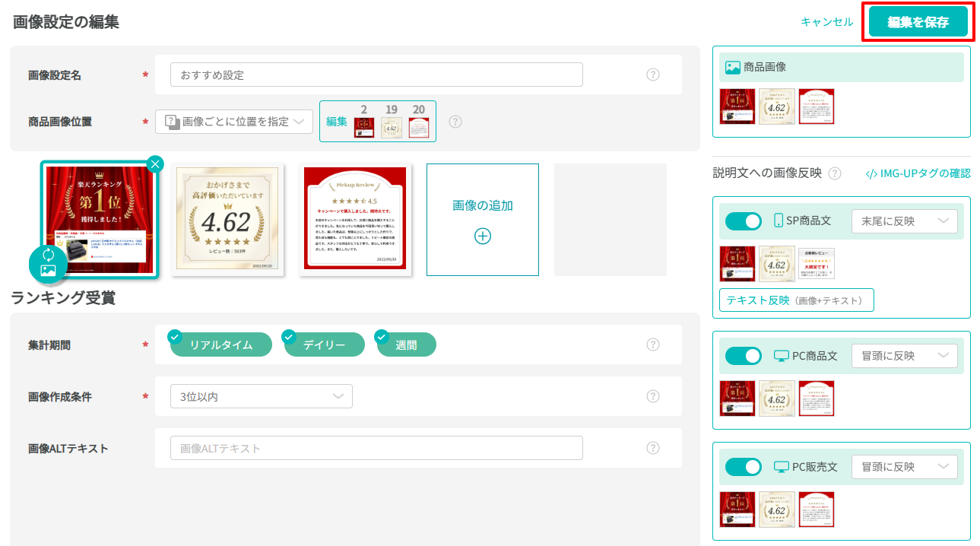Click help icon for 集計期間 row
Image resolution: width=980 pixels, height=546 pixels.
(x=652, y=344)
